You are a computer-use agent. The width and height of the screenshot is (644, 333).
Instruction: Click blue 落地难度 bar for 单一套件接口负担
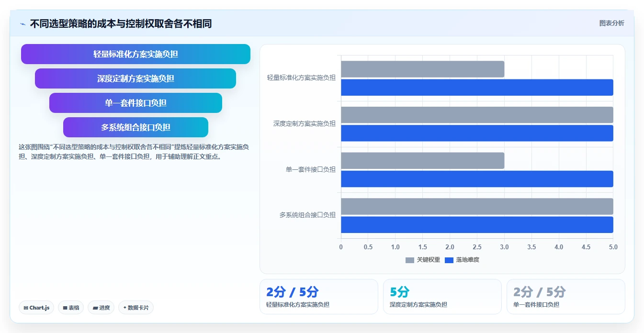[x=477, y=179]
